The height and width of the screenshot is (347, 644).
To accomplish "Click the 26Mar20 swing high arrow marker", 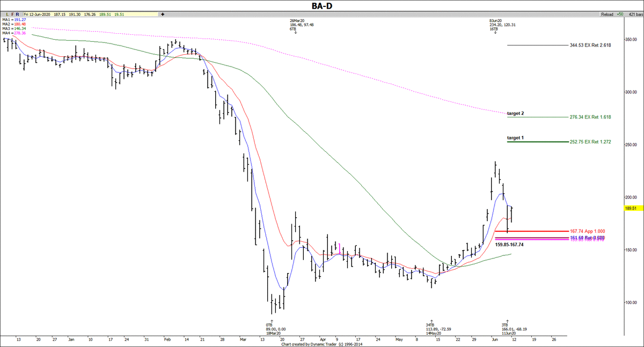I will point(296,33).
